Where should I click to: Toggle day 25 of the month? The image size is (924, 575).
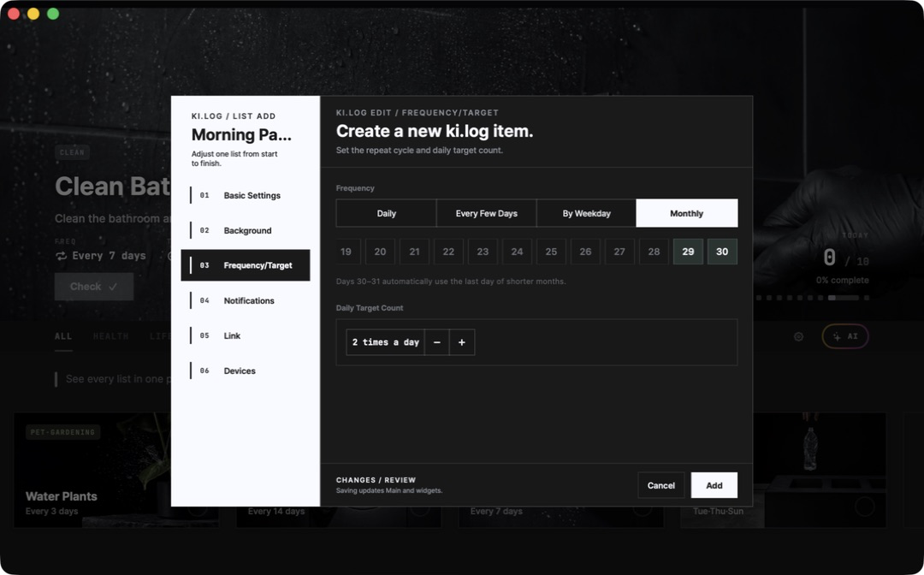[551, 252]
